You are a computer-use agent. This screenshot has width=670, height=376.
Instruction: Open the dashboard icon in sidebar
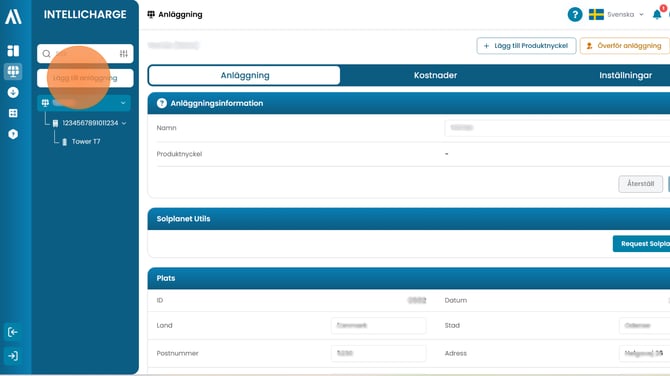click(13, 50)
